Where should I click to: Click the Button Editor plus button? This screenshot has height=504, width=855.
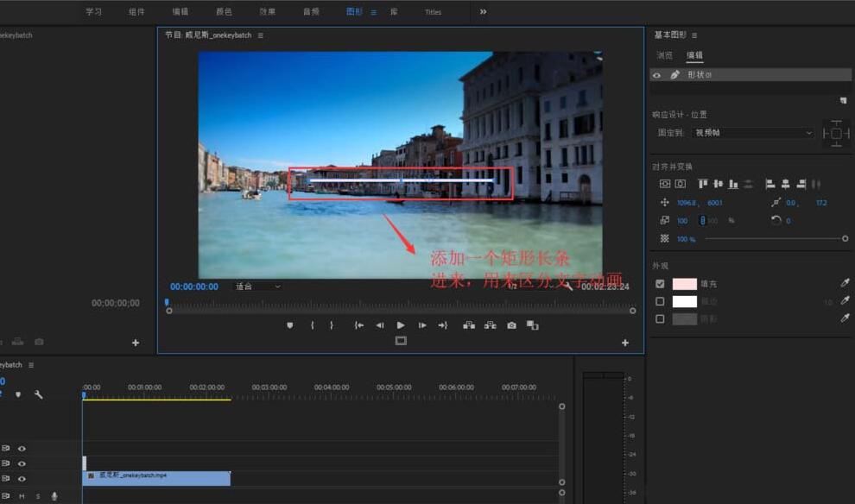tap(624, 342)
